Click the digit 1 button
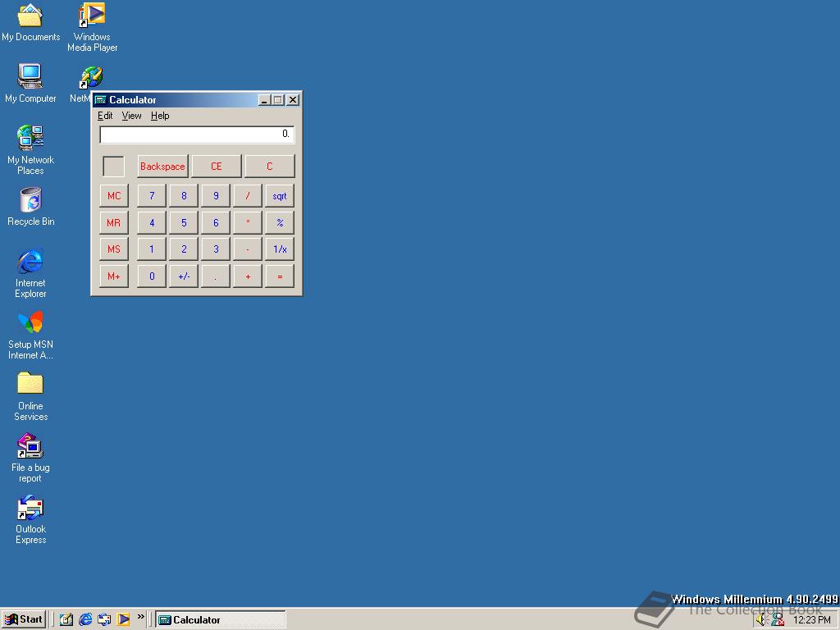This screenshot has height=630, width=840. (x=152, y=249)
